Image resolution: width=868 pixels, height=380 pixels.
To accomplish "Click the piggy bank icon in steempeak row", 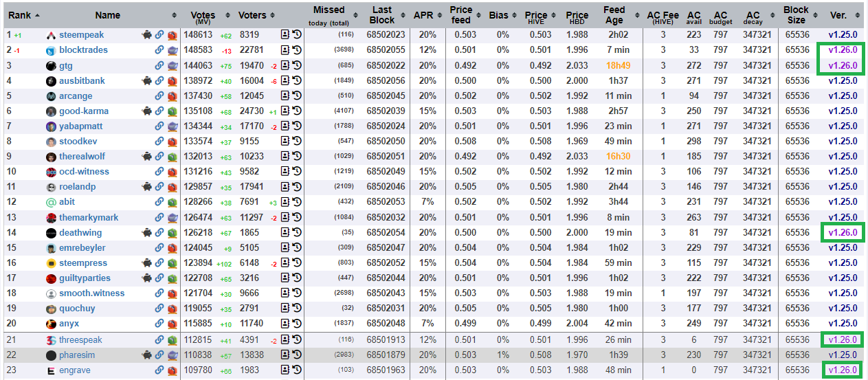I will coord(146,35).
